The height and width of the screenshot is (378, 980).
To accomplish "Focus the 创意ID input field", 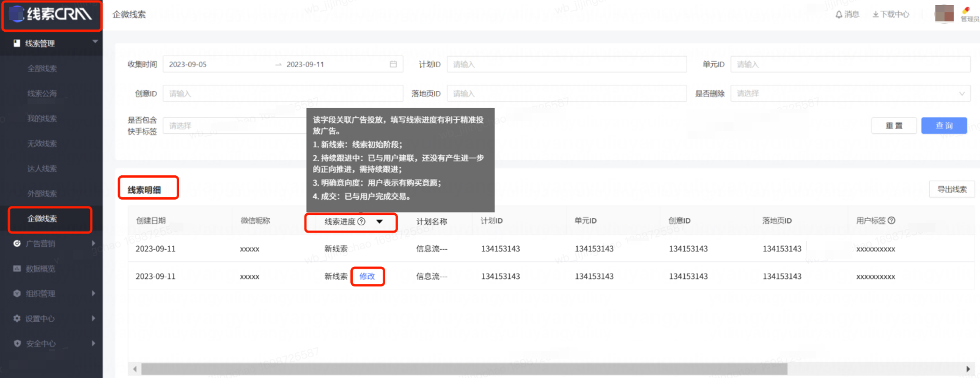I will (x=283, y=93).
